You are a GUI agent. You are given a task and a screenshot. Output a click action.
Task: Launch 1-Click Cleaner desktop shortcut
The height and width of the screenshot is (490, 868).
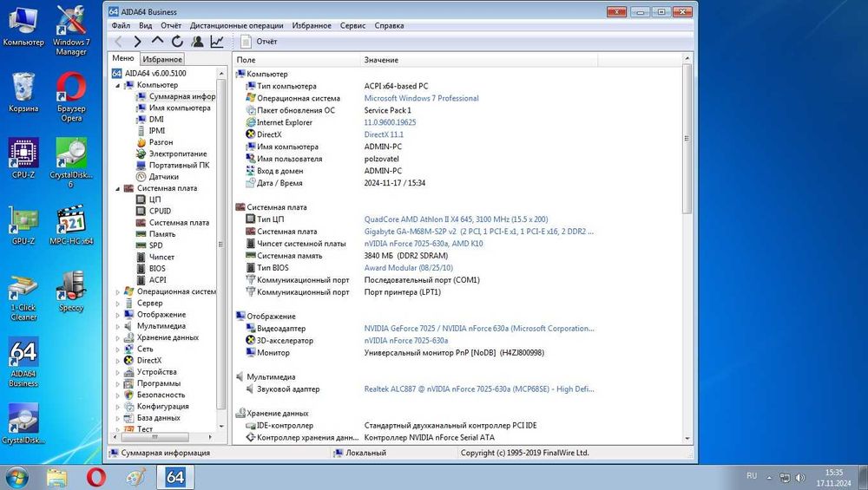tap(23, 297)
